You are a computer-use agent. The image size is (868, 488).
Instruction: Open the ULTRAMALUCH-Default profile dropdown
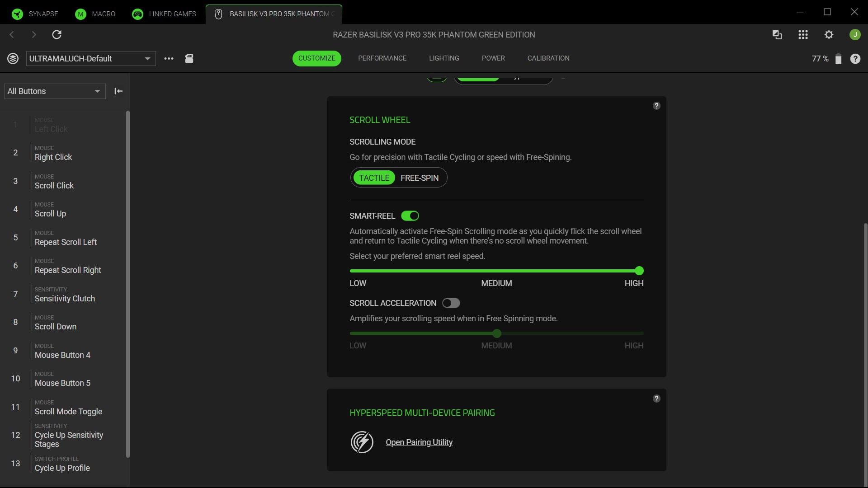(x=90, y=58)
